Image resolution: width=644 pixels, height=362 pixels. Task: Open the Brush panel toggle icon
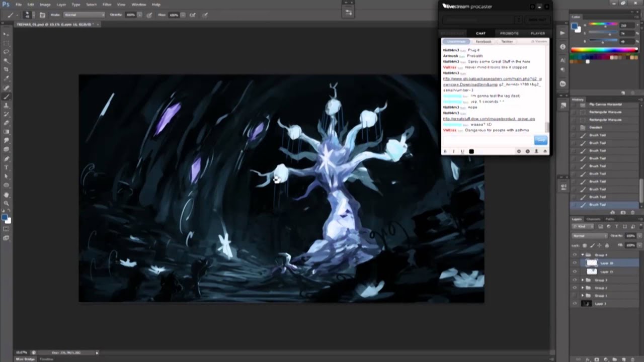42,15
